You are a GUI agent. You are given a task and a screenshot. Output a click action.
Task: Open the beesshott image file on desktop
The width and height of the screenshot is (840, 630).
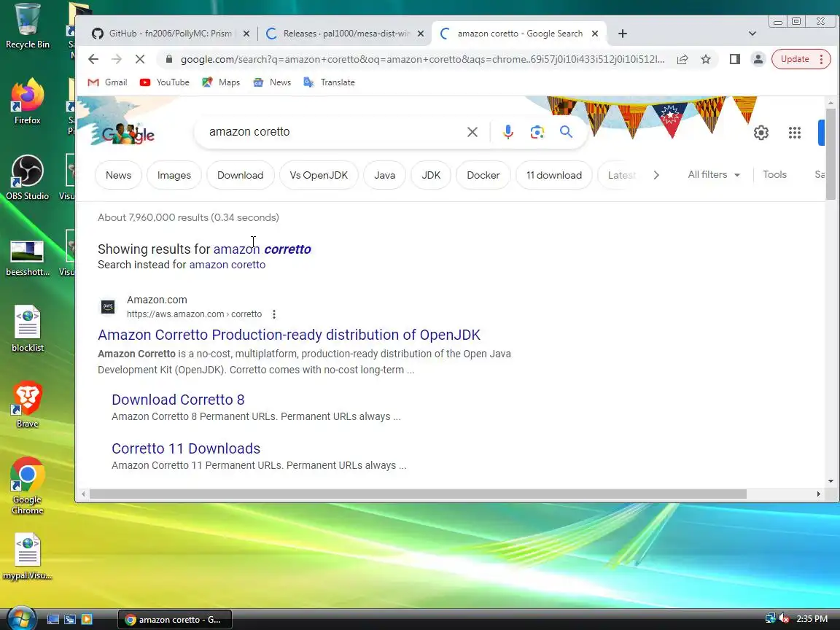point(27,257)
